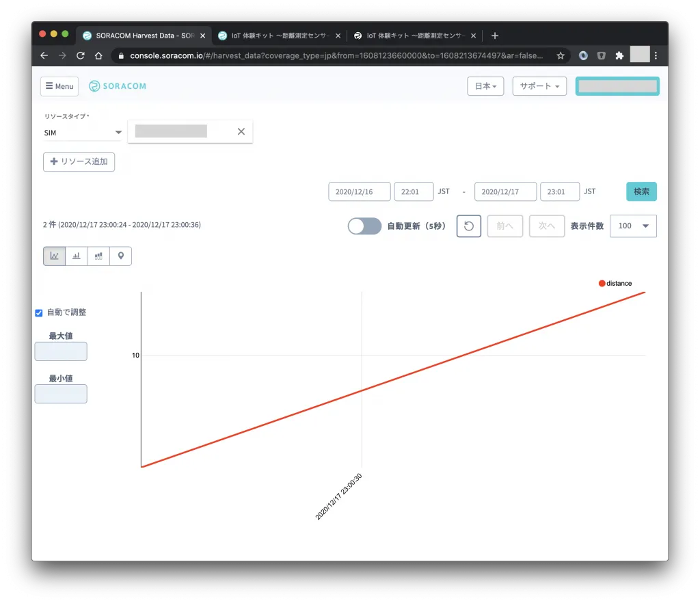Open the サポート menu

click(539, 86)
